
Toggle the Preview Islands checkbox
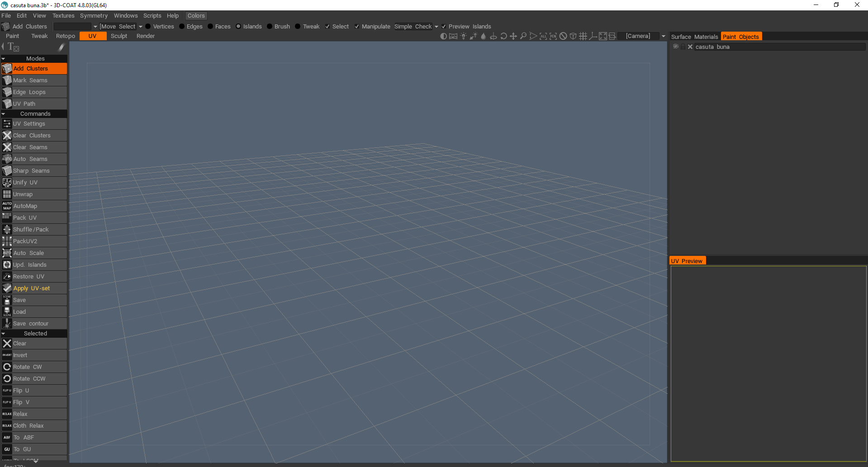click(x=444, y=27)
